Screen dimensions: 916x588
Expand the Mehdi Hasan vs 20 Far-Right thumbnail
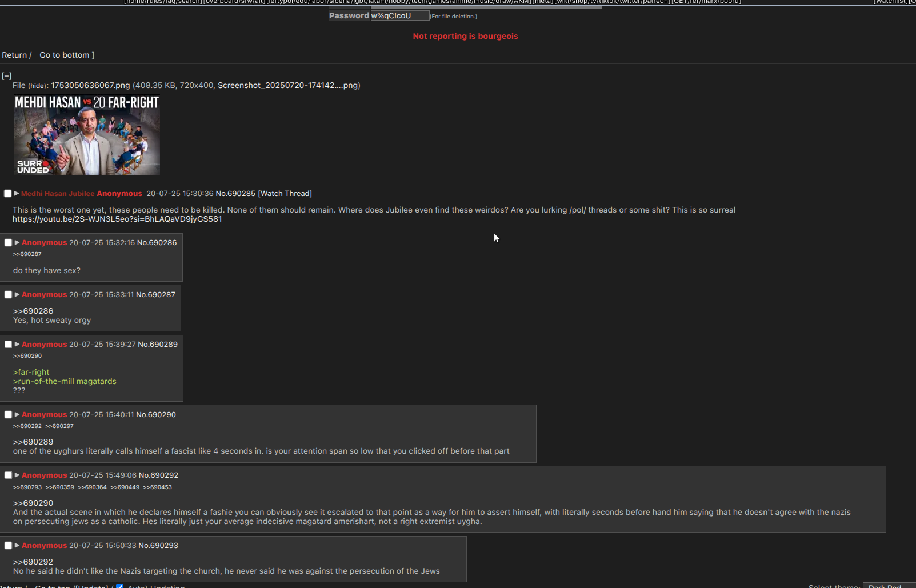87,135
